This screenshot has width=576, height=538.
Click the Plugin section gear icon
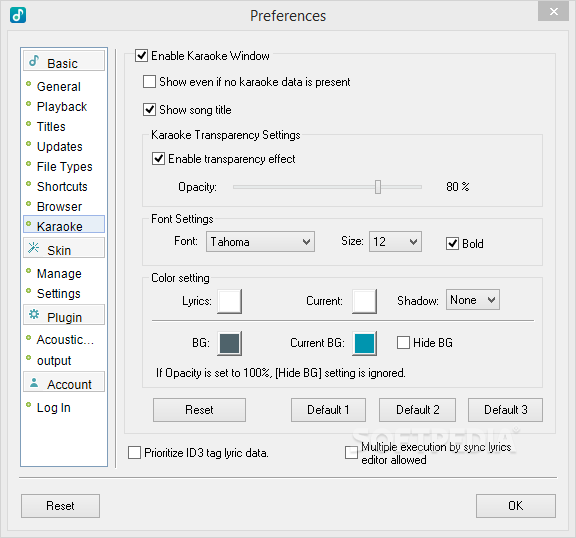(34, 314)
